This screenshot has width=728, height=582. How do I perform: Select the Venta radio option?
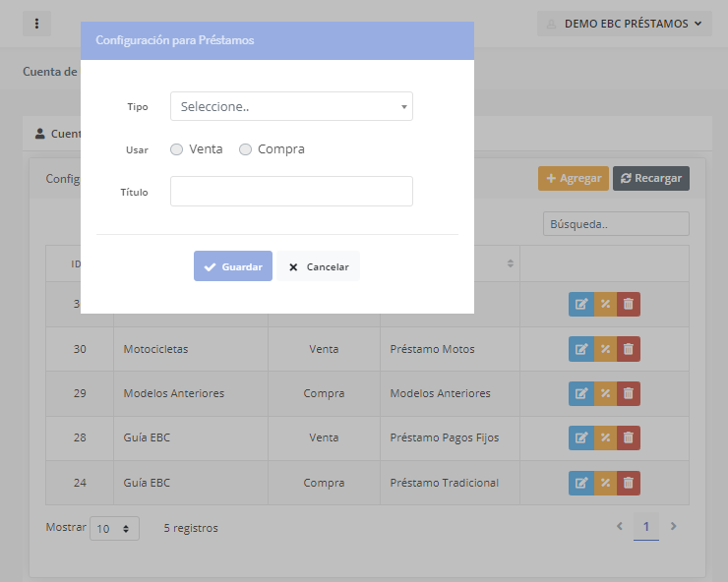tap(177, 149)
